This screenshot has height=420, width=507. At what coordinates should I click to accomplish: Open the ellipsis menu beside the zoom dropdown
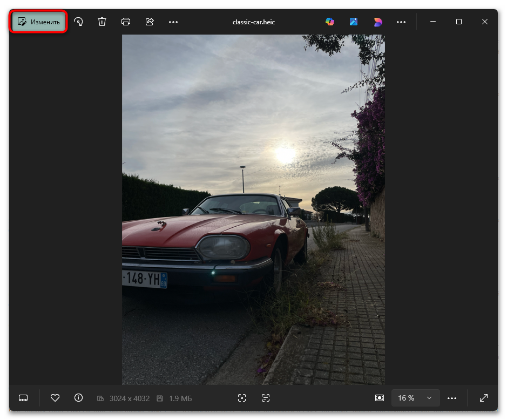(452, 398)
